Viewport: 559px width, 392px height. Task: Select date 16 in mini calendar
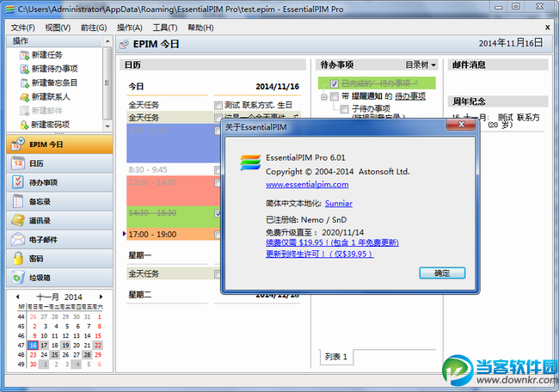pyautogui.click(x=34, y=346)
